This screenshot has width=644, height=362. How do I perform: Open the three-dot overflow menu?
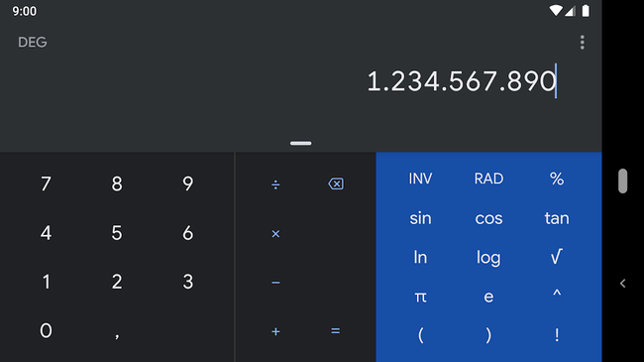[x=582, y=43]
